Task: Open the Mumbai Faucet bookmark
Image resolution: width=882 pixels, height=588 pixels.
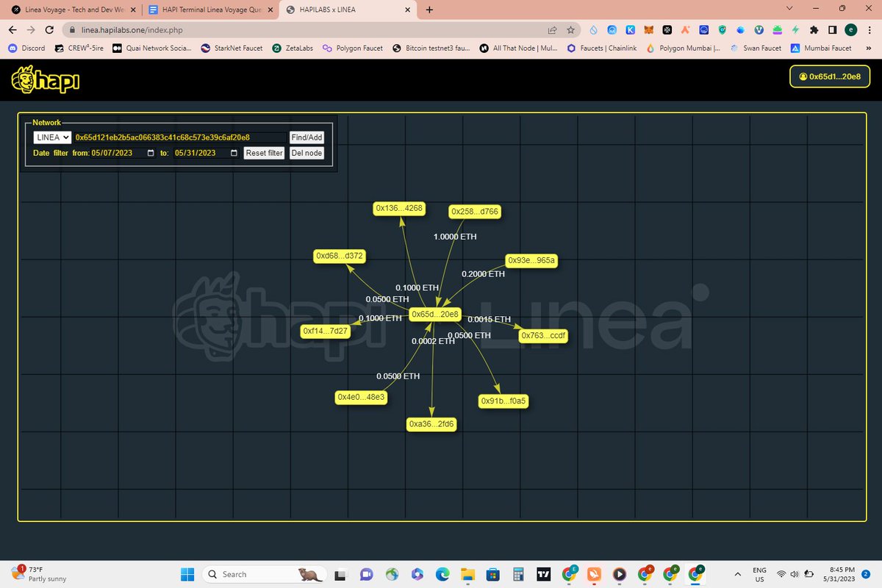Action: (x=821, y=48)
